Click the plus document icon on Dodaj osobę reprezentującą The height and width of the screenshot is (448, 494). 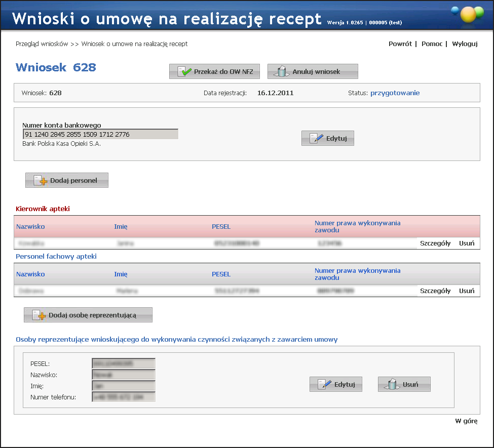tap(39, 315)
